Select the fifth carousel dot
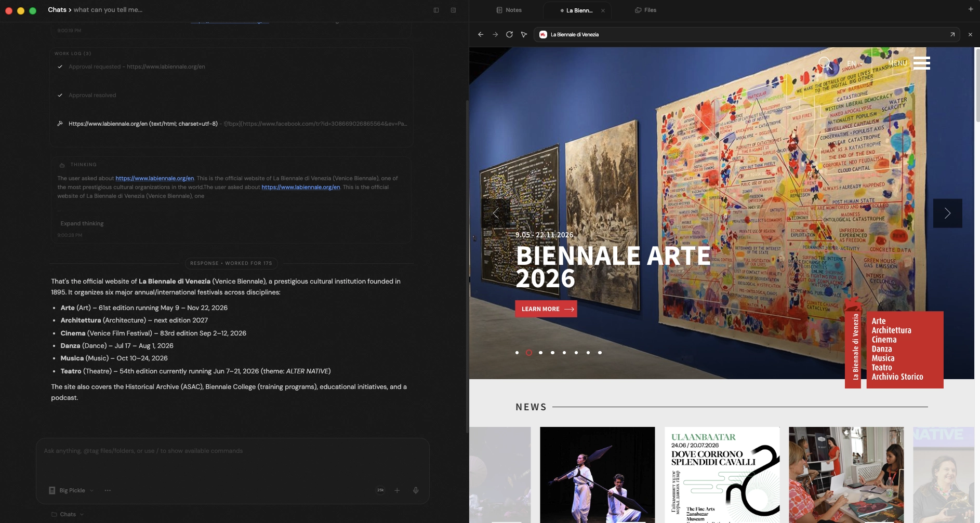Viewport: 980px width, 523px height. tap(564, 353)
